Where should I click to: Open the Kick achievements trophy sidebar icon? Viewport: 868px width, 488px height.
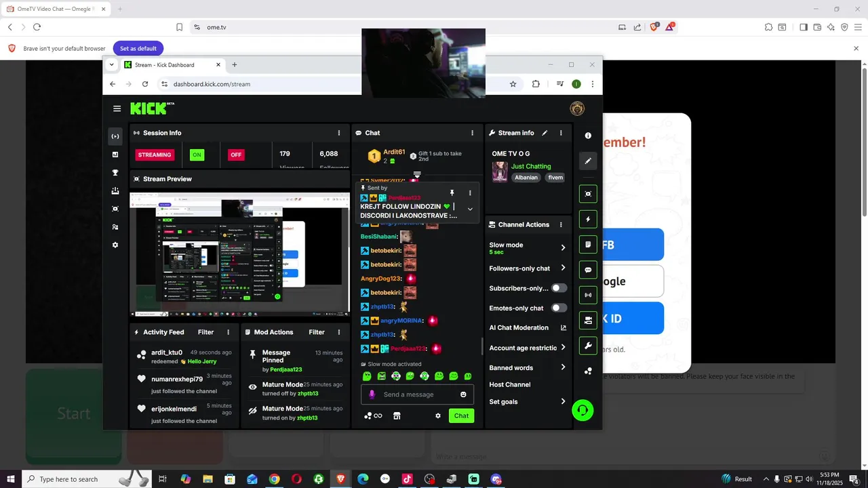pyautogui.click(x=115, y=173)
